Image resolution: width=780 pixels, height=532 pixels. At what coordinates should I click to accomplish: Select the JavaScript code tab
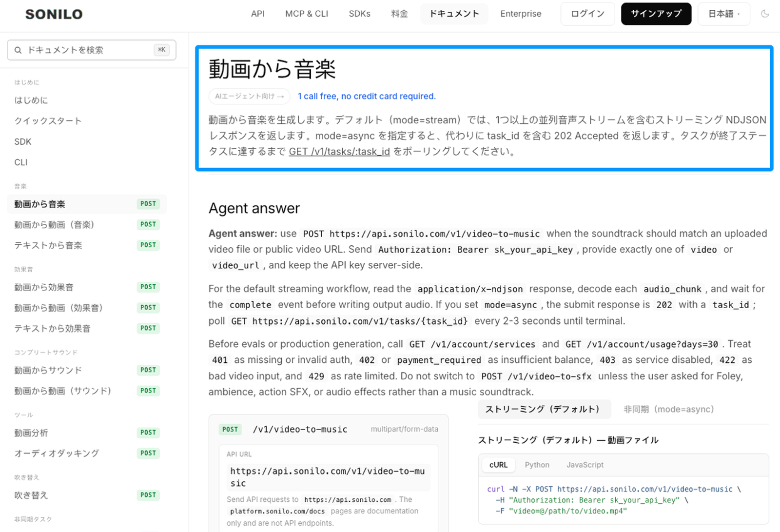585,465
